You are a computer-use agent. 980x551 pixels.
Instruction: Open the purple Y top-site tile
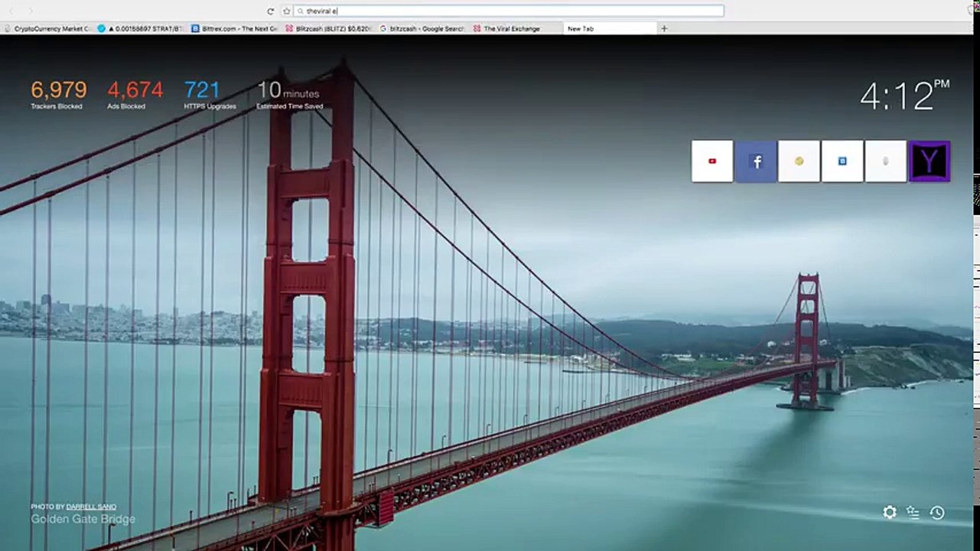[930, 161]
